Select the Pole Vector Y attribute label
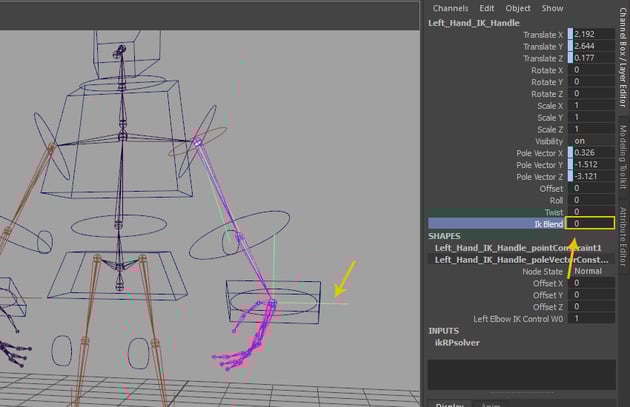Viewport: 630px width, 407px height. pyautogui.click(x=539, y=165)
